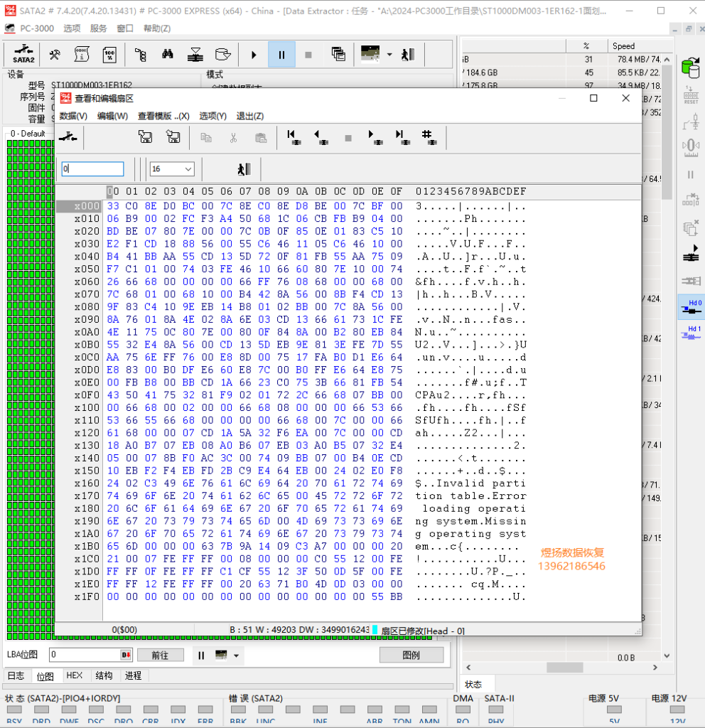This screenshot has height=728, width=705.
Task: Click the SATA2 port icon in main toolbar
Action: (x=23, y=54)
